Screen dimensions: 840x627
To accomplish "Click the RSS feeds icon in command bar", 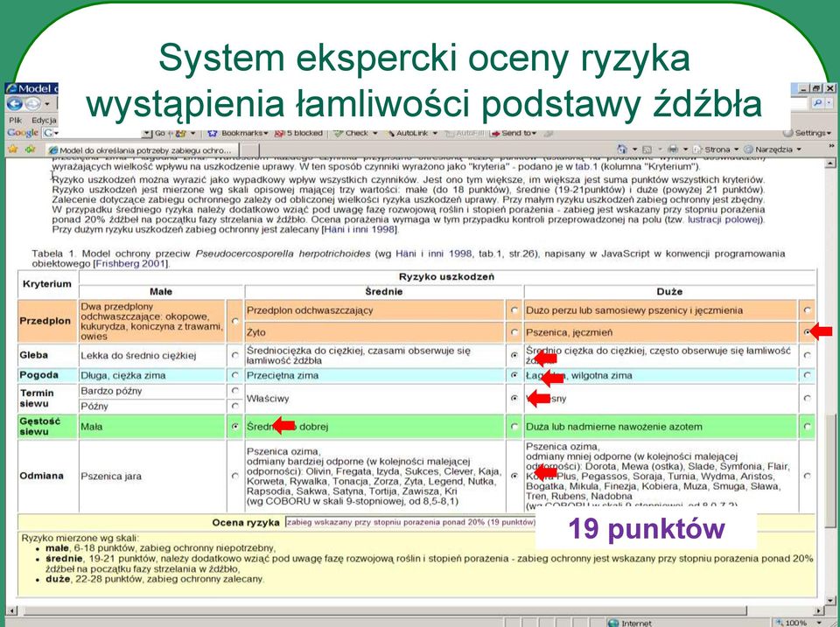I will pyautogui.click(x=647, y=150).
